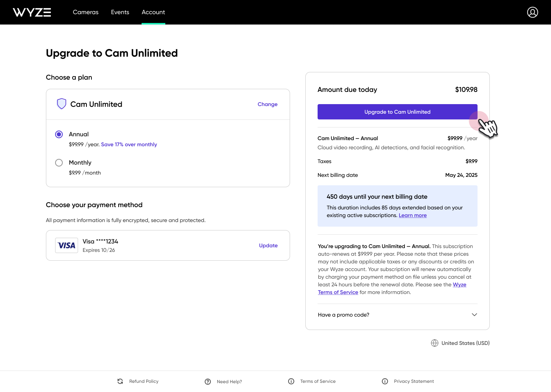Click Save 17% over monthly text
The image size is (551, 392).
point(129,144)
